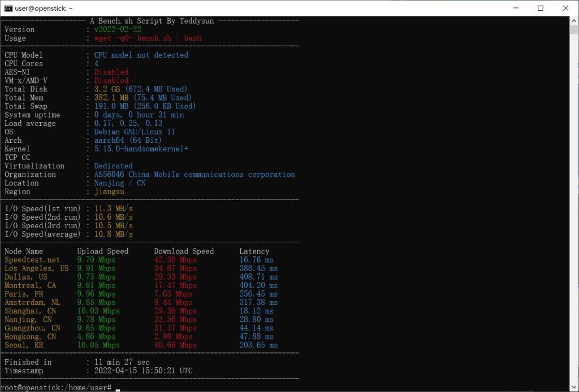Screen dimensions: 579x392
Task: Click Region value Jiangsu
Action: tap(109, 191)
